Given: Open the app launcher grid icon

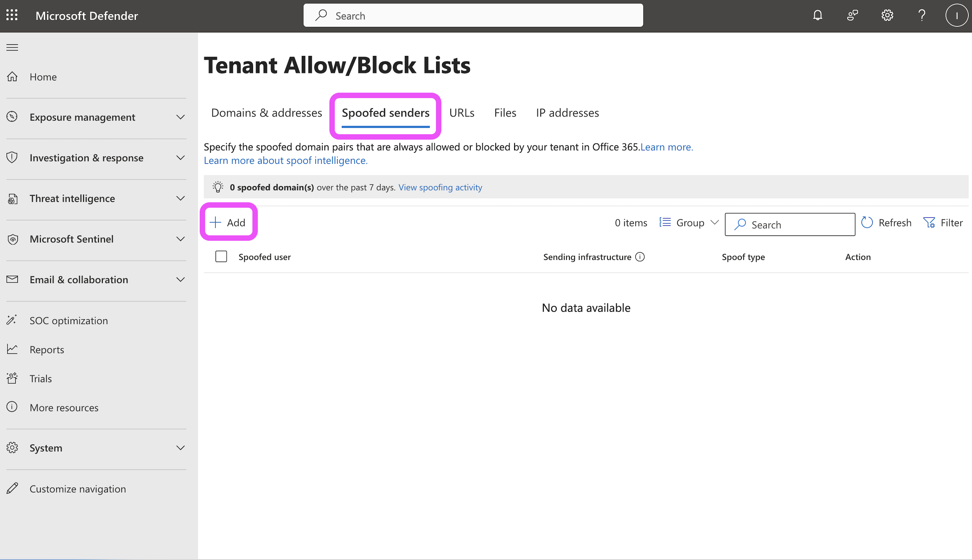Looking at the screenshot, I should (x=12, y=15).
